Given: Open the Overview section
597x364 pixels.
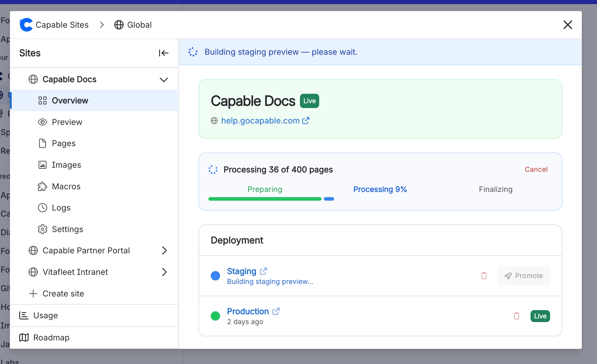Looking at the screenshot, I should click(94, 100).
